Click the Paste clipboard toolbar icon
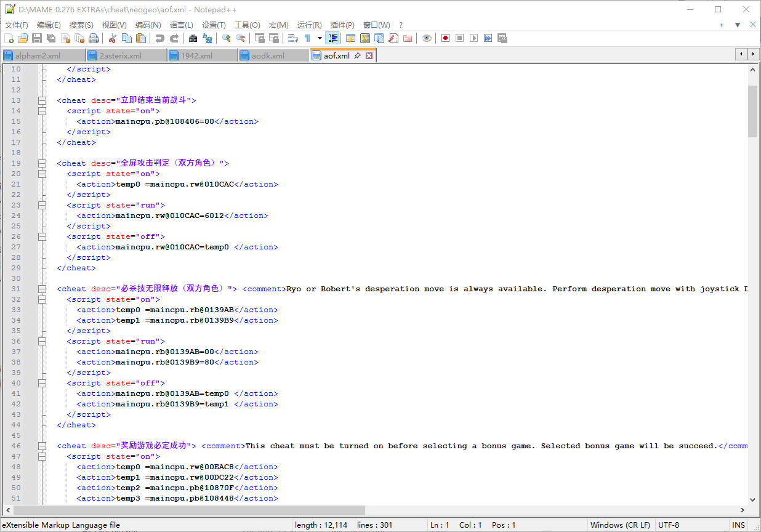Screen dimensions: 761x532 point(141,38)
